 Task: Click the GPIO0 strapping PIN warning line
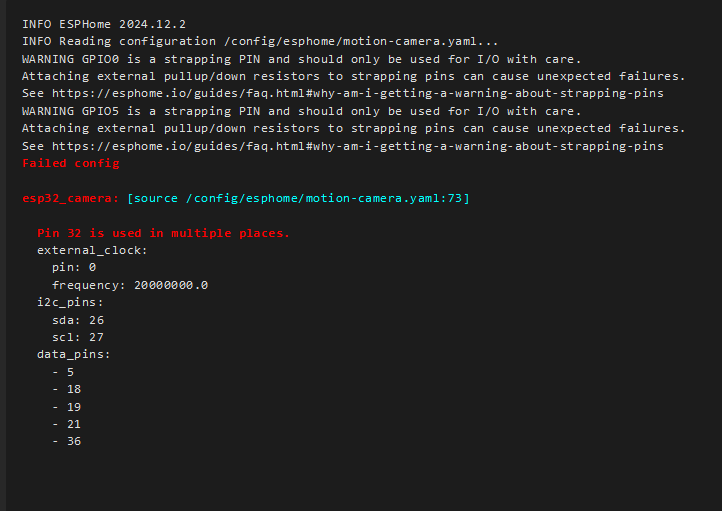click(x=302, y=59)
